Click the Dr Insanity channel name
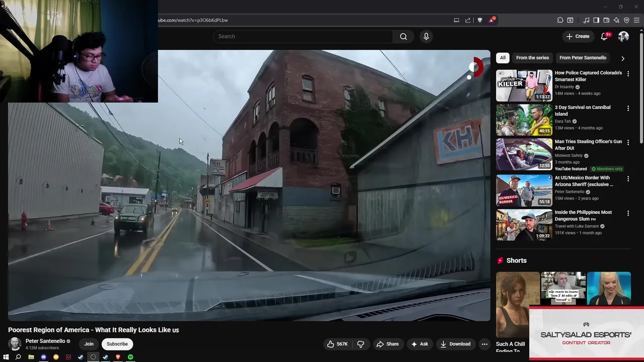Screen dimensions: 644x362 pyautogui.click(x=565, y=87)
